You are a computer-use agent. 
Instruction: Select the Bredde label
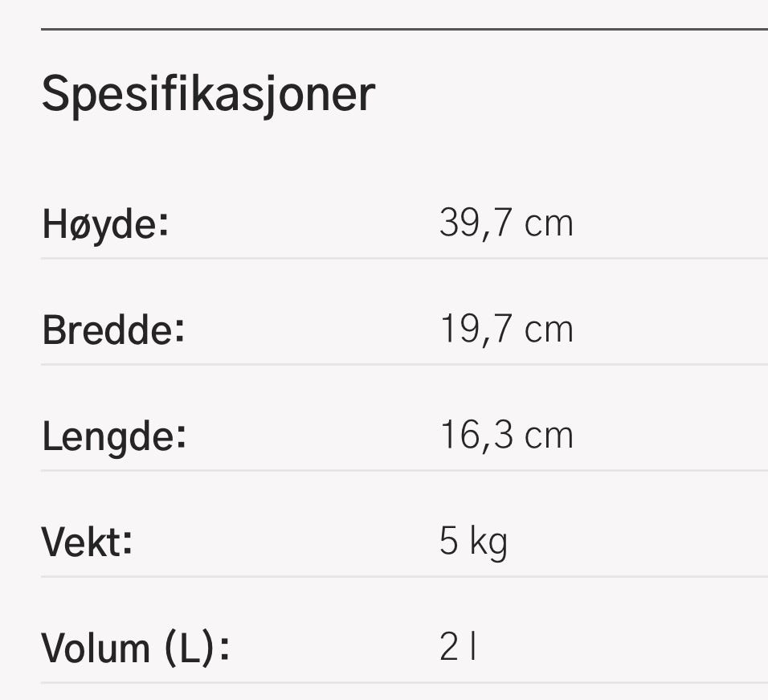click(113, 330)
